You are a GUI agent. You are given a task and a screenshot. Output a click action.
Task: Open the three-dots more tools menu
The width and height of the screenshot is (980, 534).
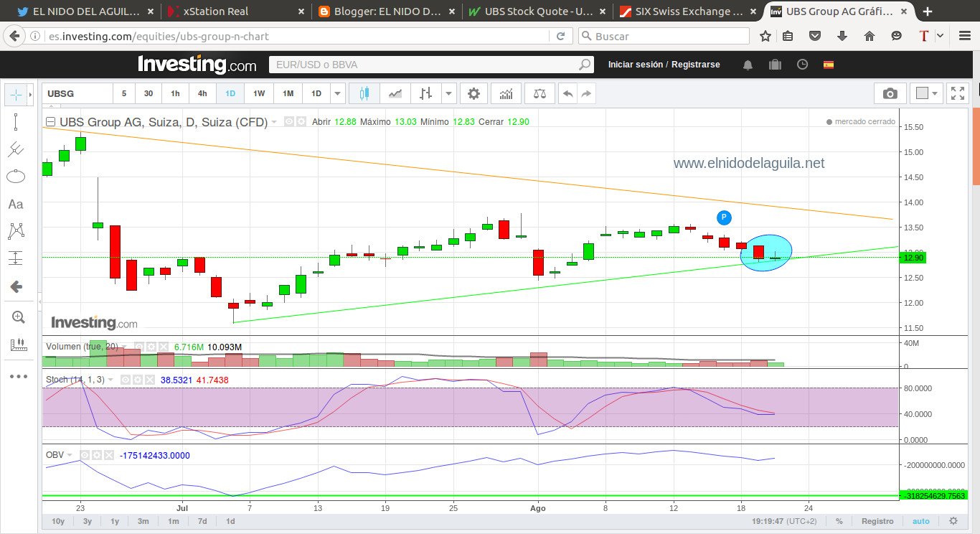coord(18,376)
